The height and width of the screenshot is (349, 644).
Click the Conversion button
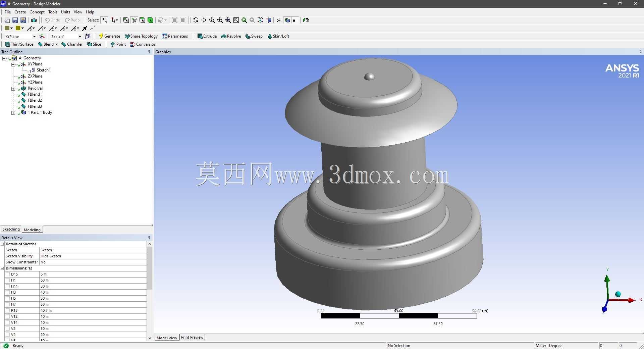point(143,44)
